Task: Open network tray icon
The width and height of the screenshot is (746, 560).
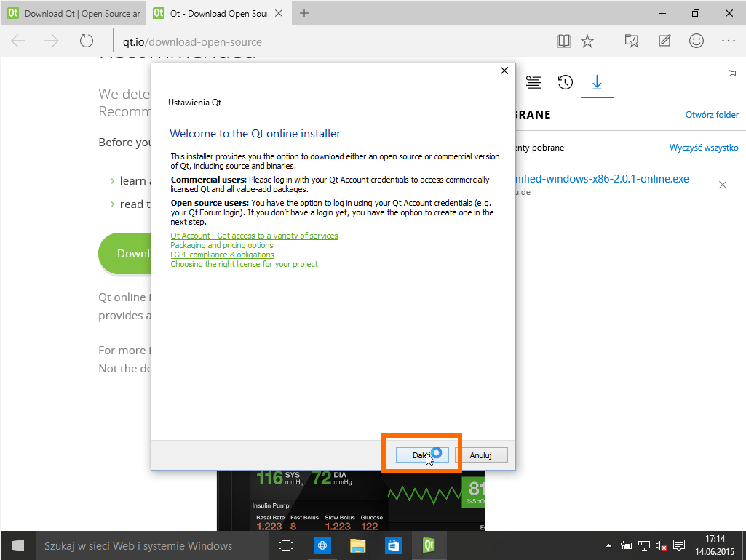Action: pyautogui.click(x=643, y=545)
